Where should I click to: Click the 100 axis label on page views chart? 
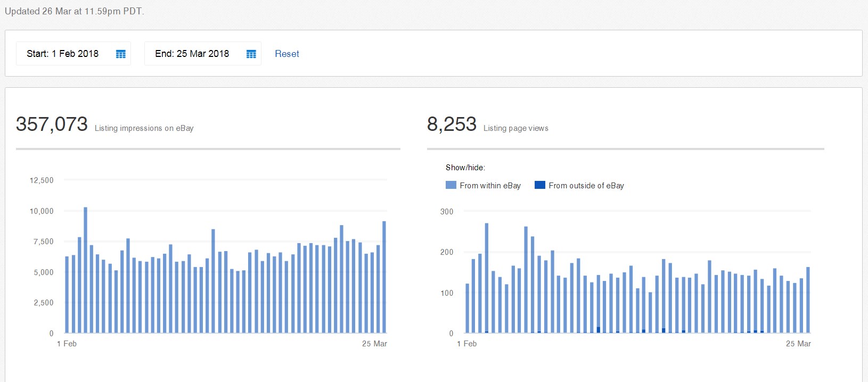coord(447,293)
